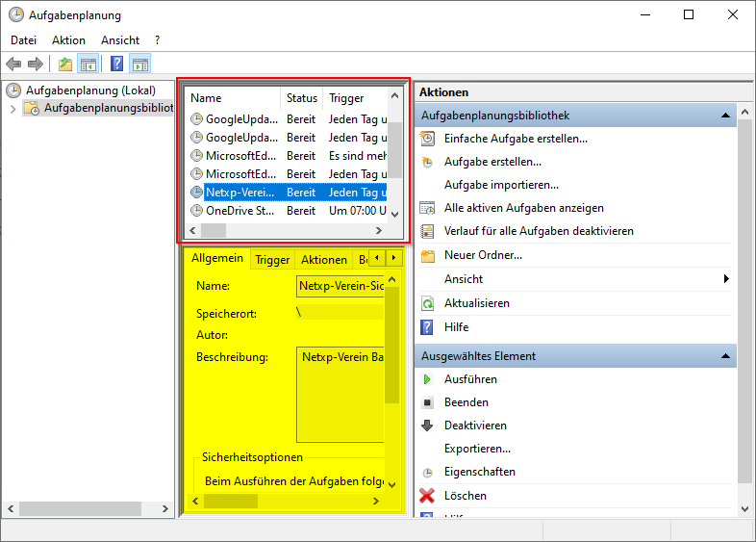The width and height of the screenshot is (756, 542).
Task: Sort tasks by the Status column header
Action: click(301, 98)
